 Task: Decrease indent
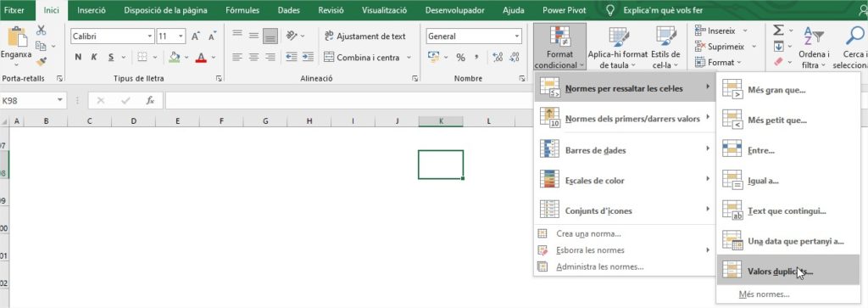click(x=292, y=57)
